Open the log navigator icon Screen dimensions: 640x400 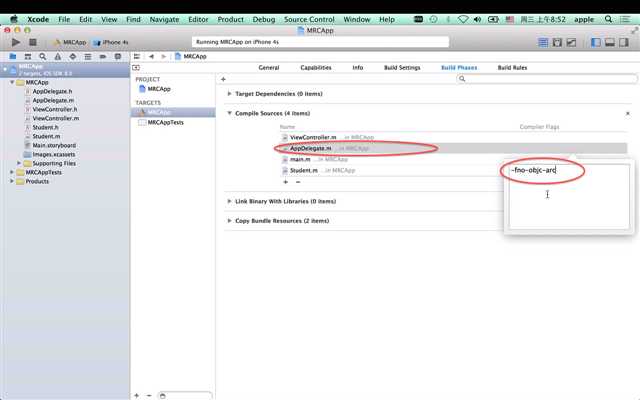point(118,56)
